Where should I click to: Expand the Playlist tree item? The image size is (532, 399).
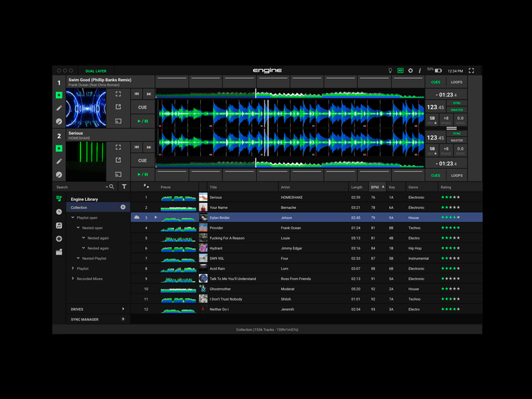72,269
